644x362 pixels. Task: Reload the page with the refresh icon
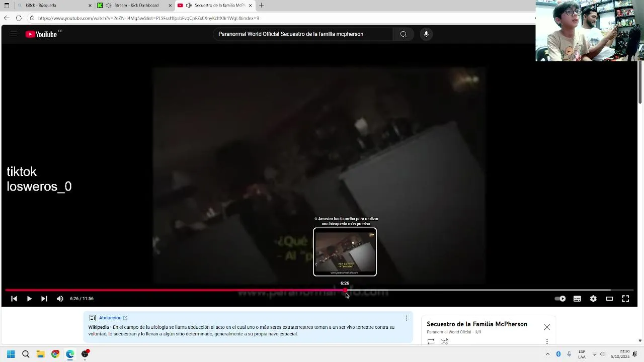(19, 18)
